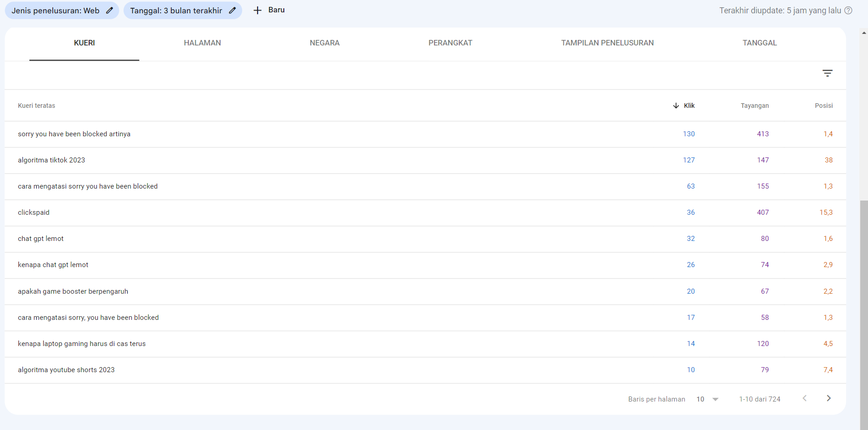The image size is (868, 430).
Task: Select the TAMPILAN PENELUSURAN tab
Action: click(607, 43)
